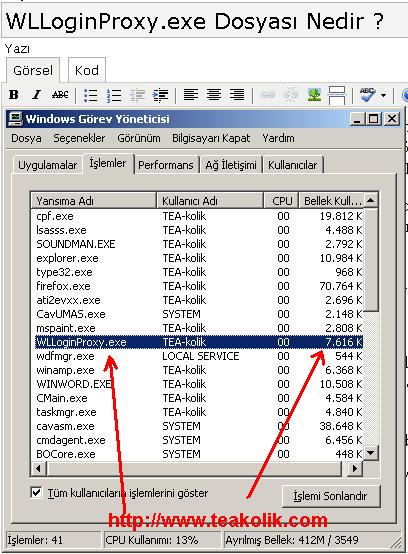Click process list scroll up arrow

(x=371, y=200)
